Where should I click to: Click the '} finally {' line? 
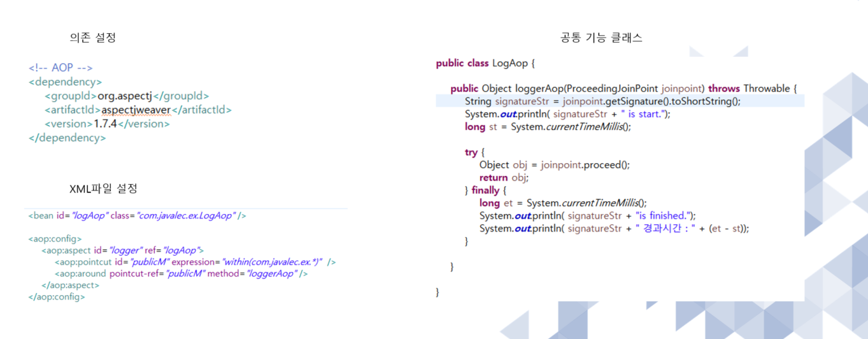[x=485, y=191]
